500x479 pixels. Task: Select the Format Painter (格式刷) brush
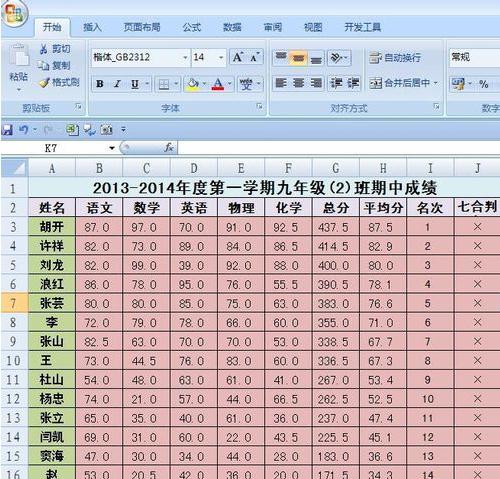click(44, 82)
